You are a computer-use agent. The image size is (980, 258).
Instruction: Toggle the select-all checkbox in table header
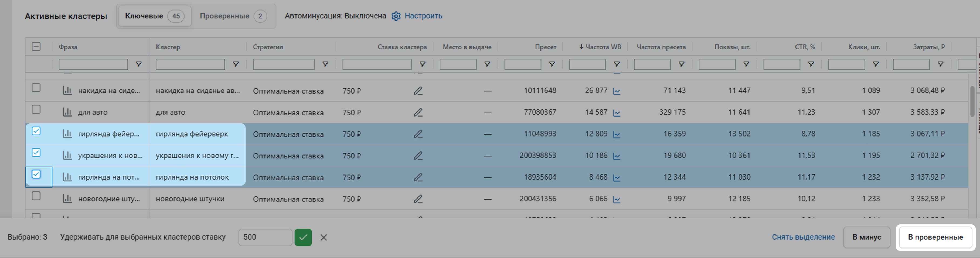(x=36, y=47)
